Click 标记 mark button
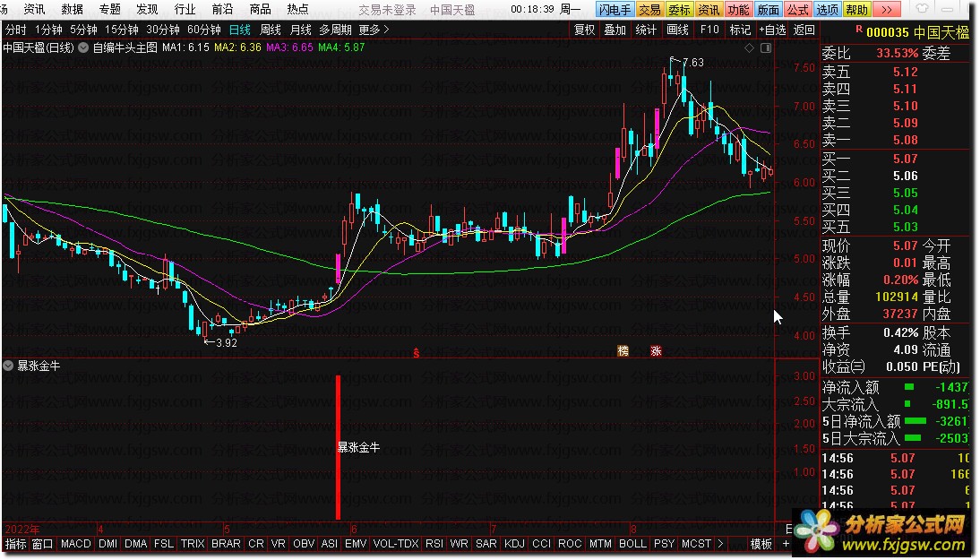This screenshot has height=560, width=980. (x=740, y=30)
